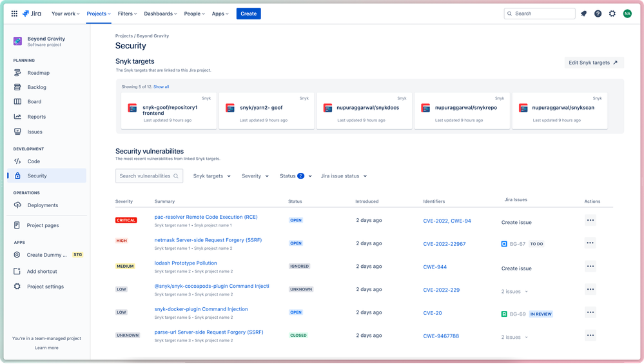Screen dimensions: 644x364
Task: Click the Beyond Gravity project avatar
Action: (x=17, y=41)
